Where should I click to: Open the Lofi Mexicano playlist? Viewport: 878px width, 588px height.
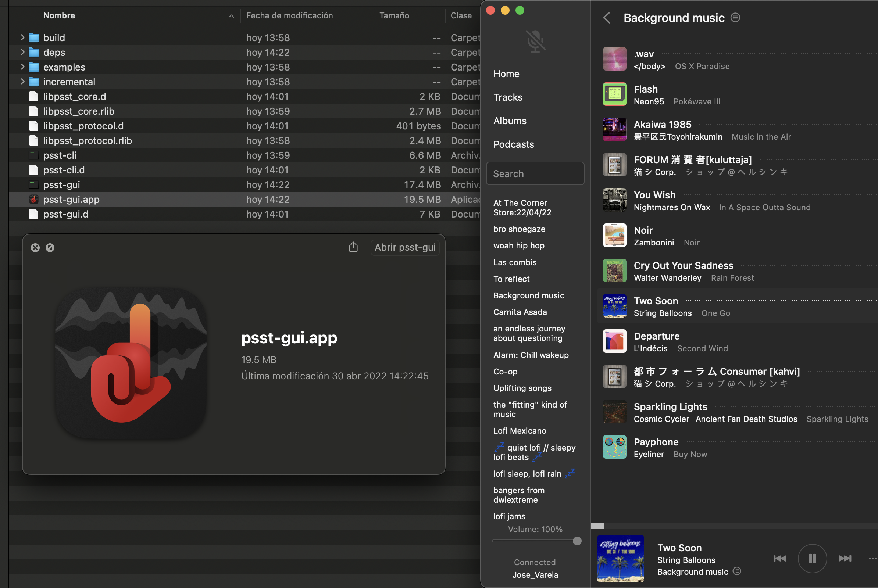(x=520, y=430)
